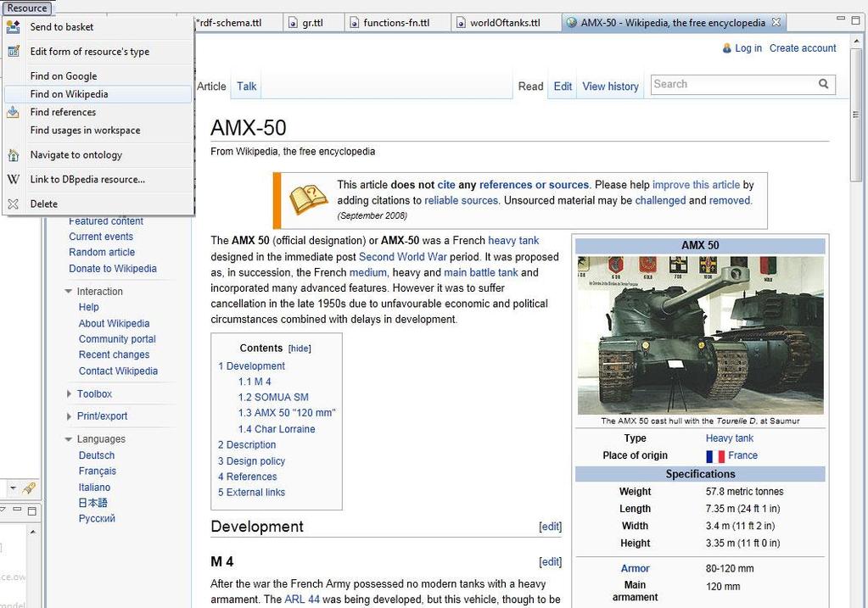Switch to Français language version
The height and width of the screenshot is (608, 868).
98,471
